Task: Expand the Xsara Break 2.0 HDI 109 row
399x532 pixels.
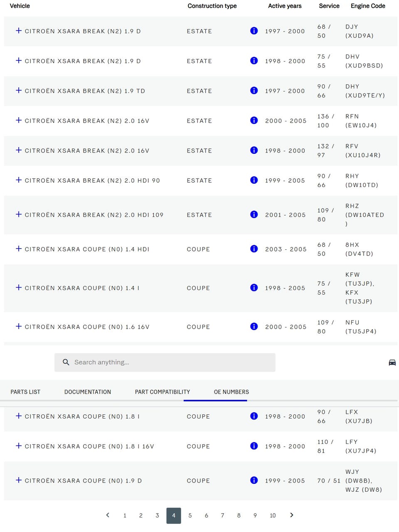Action: coord(19,214)
